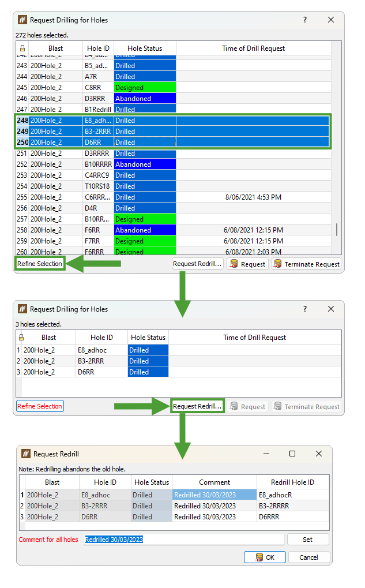
Task: Minimize the Request Redrill window
Action: [266, 454]
